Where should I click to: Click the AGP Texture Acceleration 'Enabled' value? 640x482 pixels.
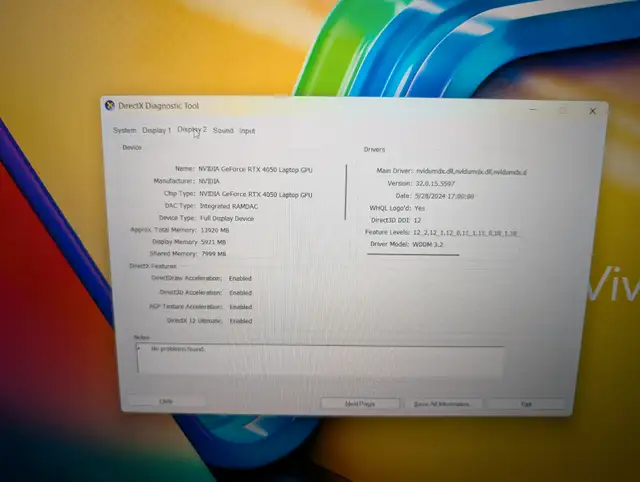coord(240,307)
